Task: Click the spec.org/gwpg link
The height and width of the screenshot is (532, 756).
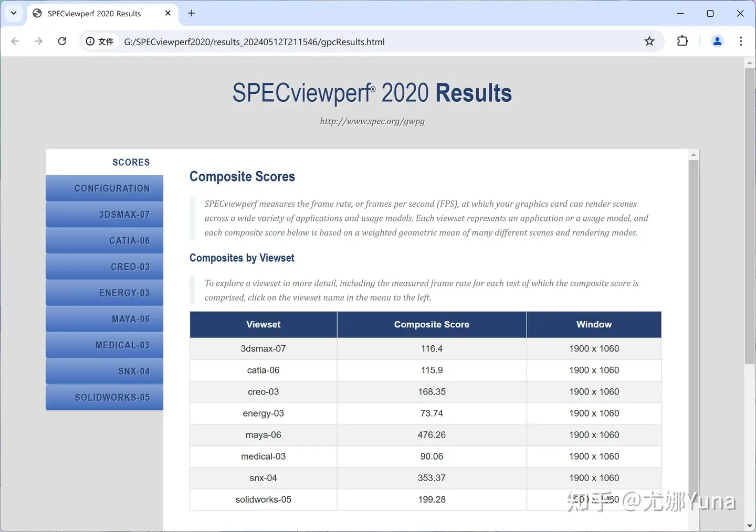Action: [372, 121]
